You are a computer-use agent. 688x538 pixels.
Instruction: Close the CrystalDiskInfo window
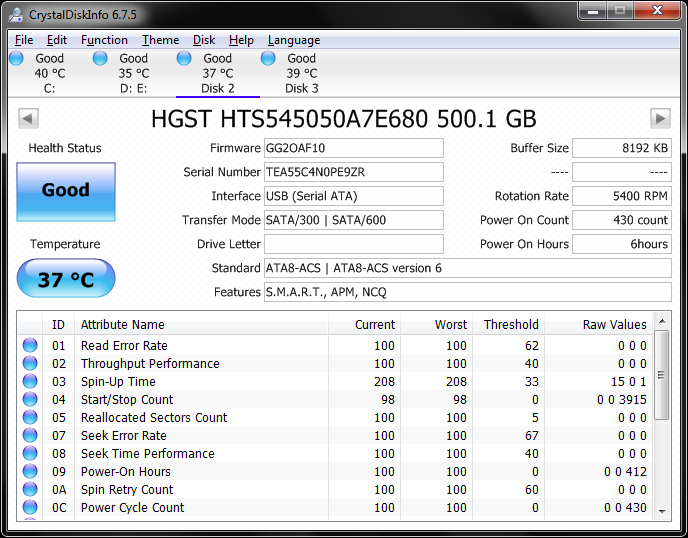(x=657, y=11)
